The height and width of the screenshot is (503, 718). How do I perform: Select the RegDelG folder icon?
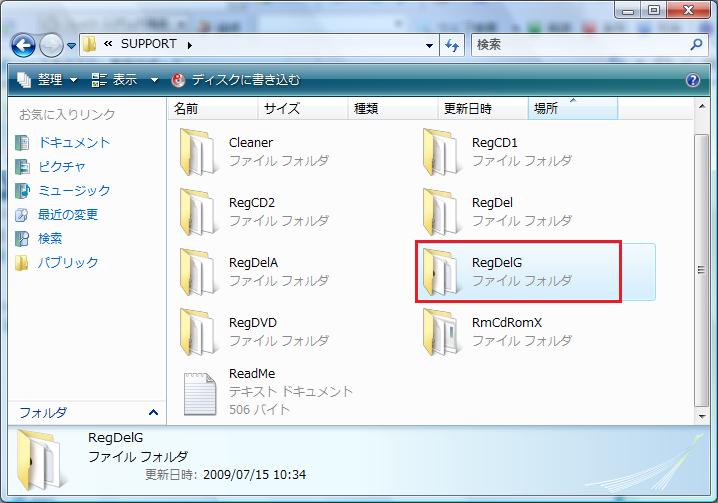pyautogui.click(x=441, y=272)
